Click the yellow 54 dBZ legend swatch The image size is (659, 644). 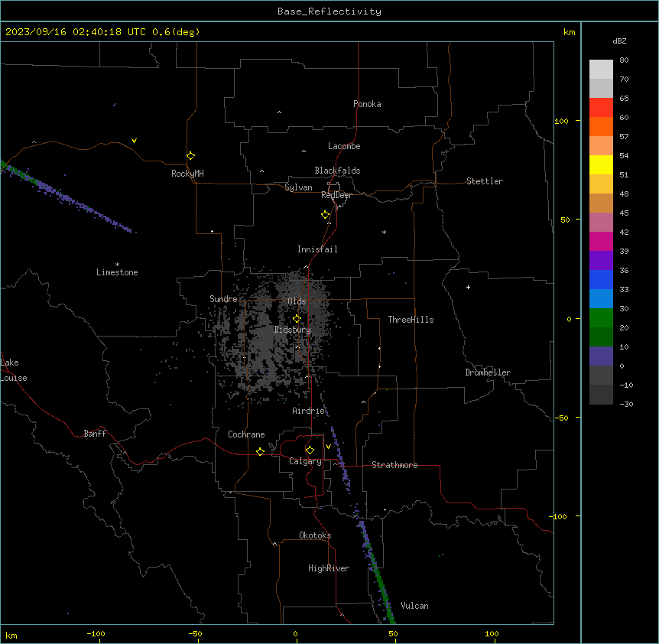pyautogui.click(x=601, y=164)
